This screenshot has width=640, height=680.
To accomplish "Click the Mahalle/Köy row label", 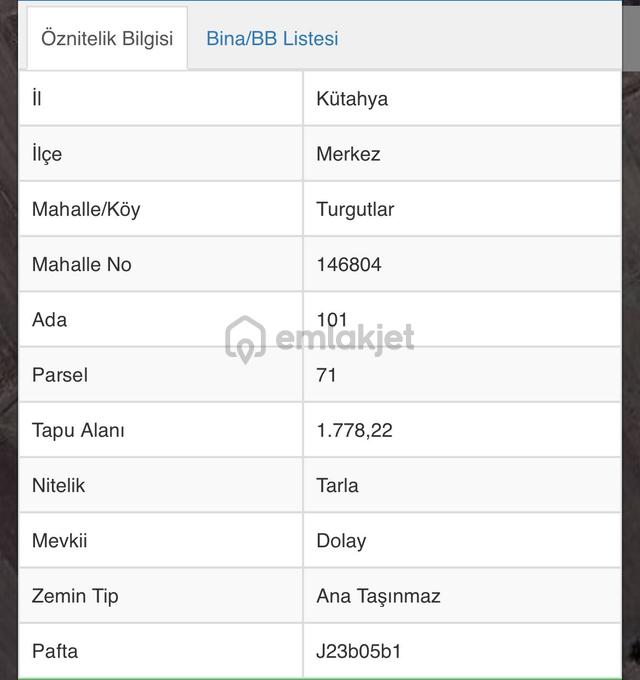I will tap(86, 209).
